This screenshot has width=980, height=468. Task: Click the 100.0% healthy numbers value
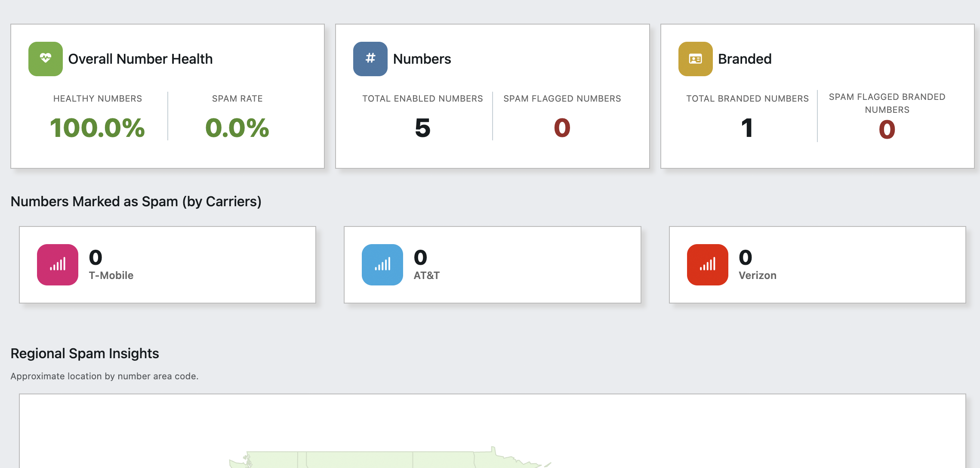tap(98, 128)
